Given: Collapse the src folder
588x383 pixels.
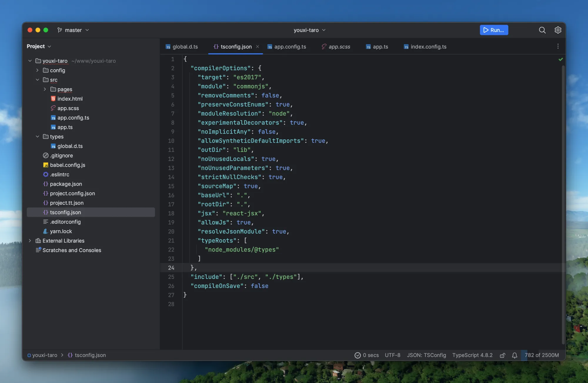Looking at the screenshot, I should coord(37,80).
